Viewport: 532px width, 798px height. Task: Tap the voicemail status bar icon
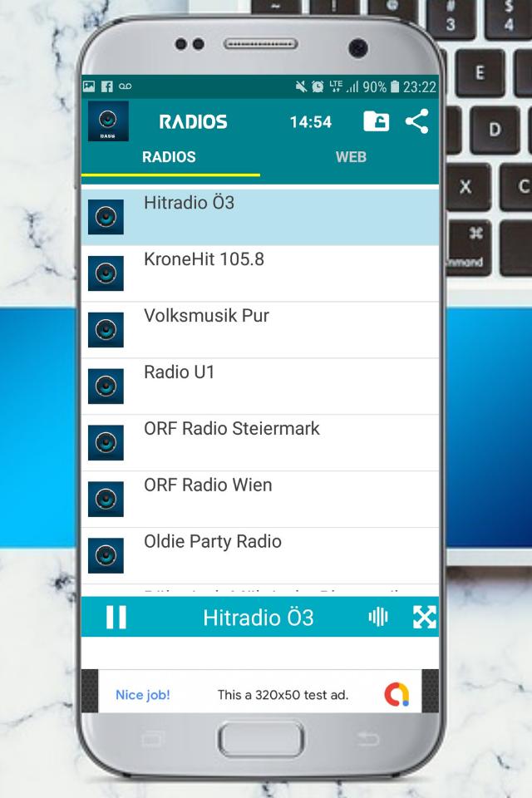[126, 86]
